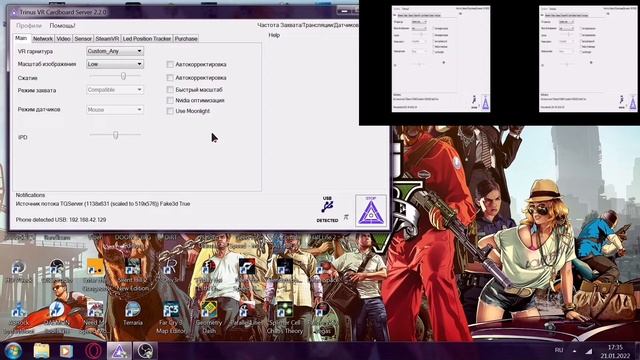This screenshot has height=360, width=640.
Task: Open the Purchase tab
Action: coord(186,39)
